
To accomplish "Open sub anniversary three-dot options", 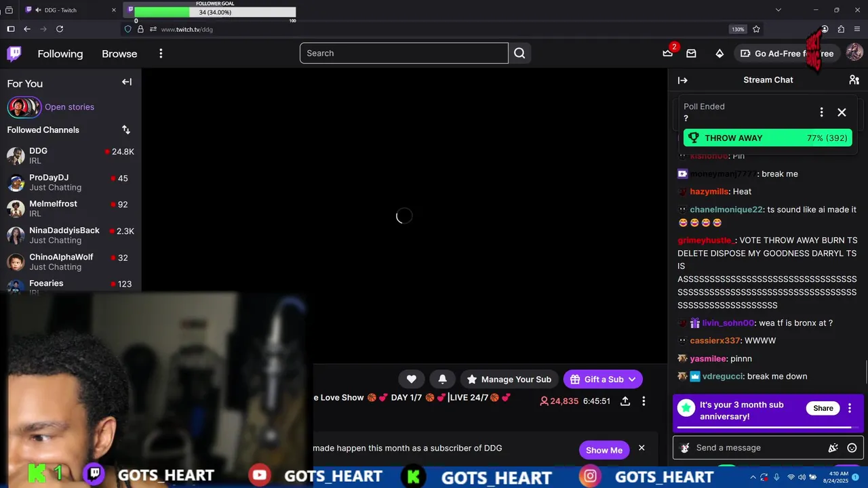I will pos(850,408).
